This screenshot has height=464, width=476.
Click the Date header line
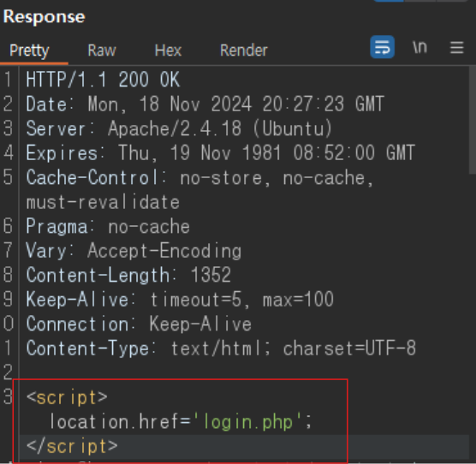[205, 104]
